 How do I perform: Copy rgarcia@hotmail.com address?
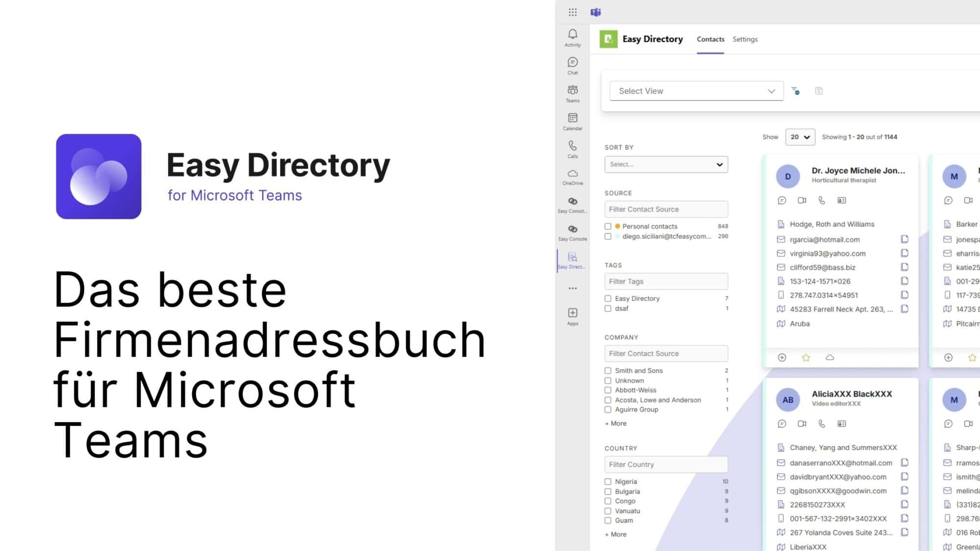[x=905, y=239]
